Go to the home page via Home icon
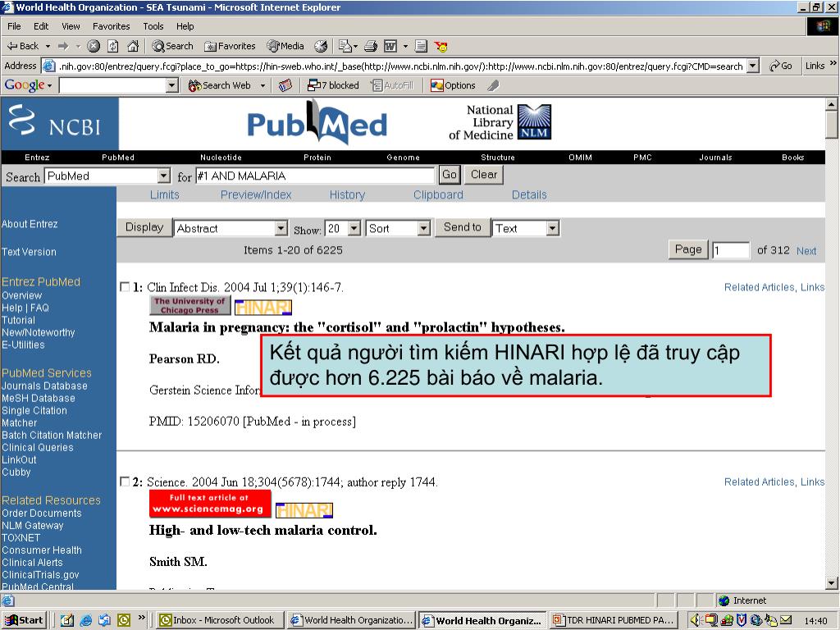The image size is (840, 630). point(133,46)
